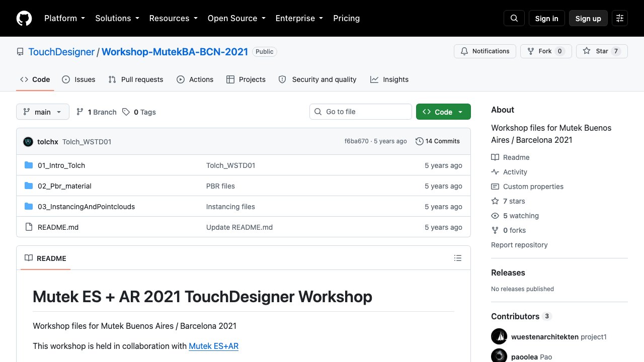Screen dimensions: 644x362
Task: Switch to the Code tab
Action: pos(35,79)
